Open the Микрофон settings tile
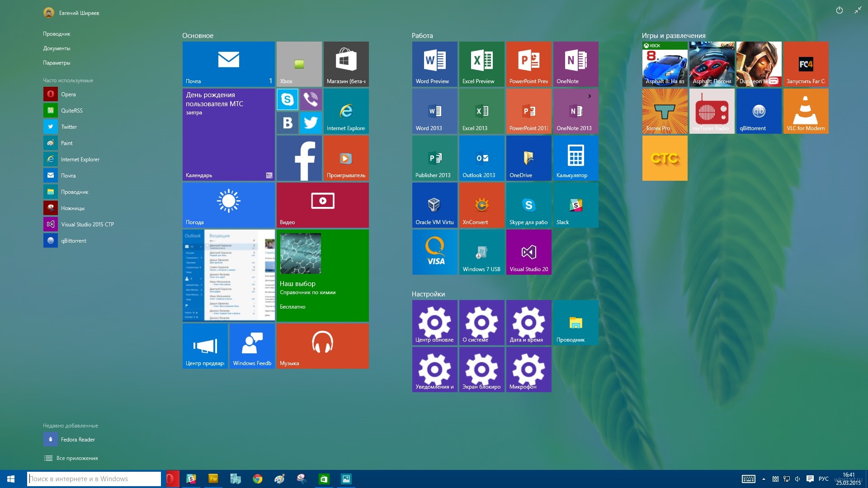This screenshot has height=488, width=868. click(x=528, y=369)
